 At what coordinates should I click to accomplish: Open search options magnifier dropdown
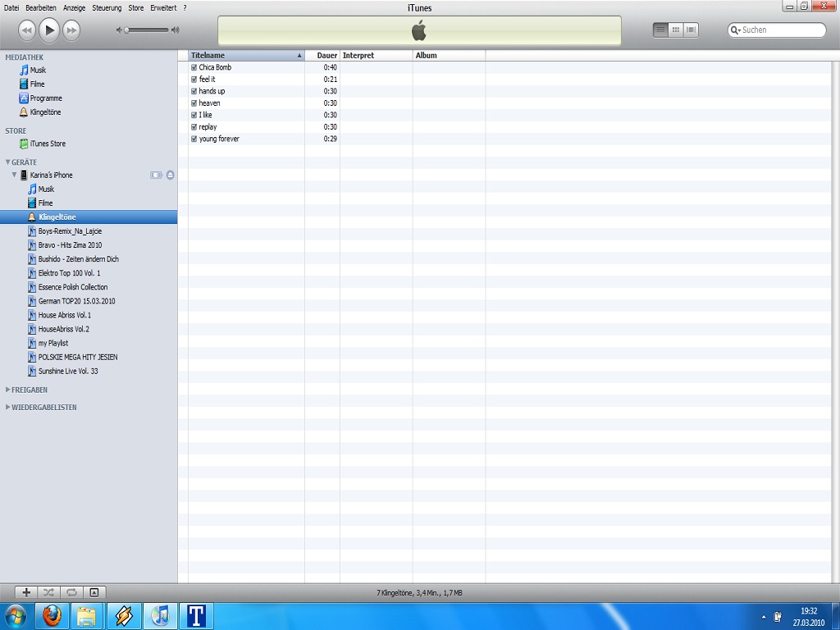736,30
